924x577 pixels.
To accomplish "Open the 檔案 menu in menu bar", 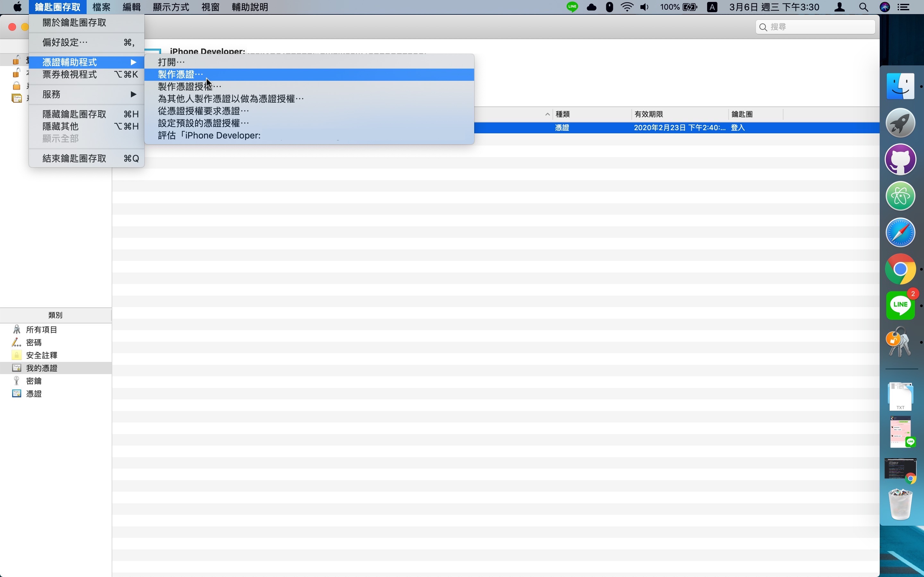I will tap(101, 7).
